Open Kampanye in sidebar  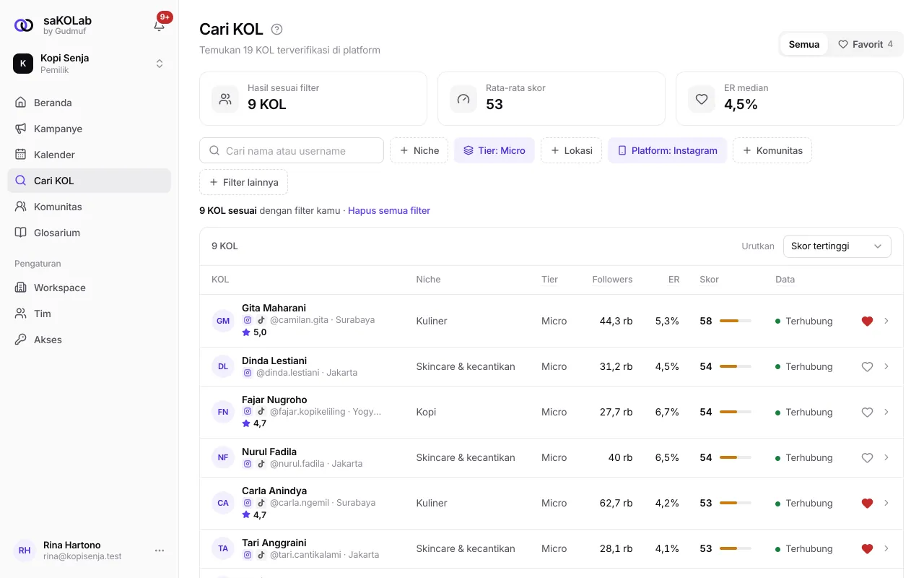tap(89, 129)
